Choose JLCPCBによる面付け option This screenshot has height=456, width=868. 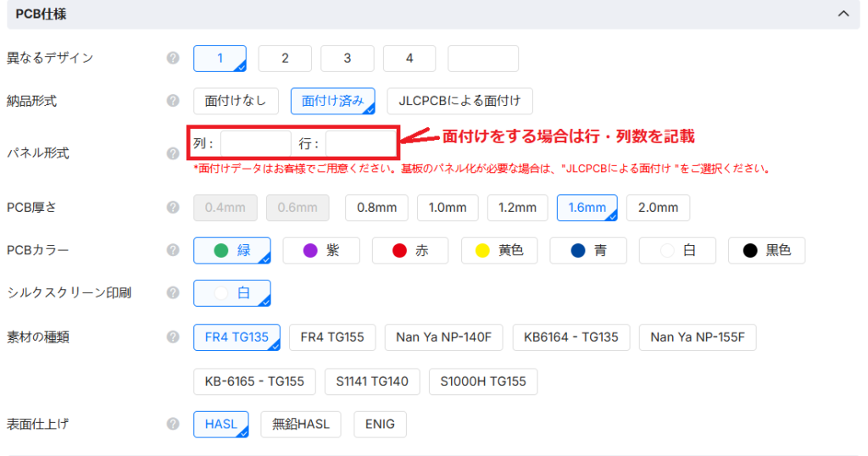[x=459, y=101]
